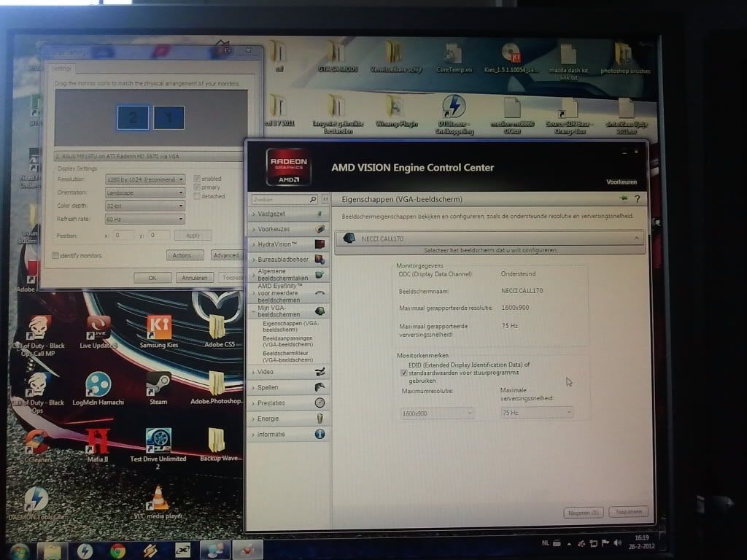Screen dimensions: 747x560
Task: Click the help question mark in AMD Control Center
Action: click(637, 199)
